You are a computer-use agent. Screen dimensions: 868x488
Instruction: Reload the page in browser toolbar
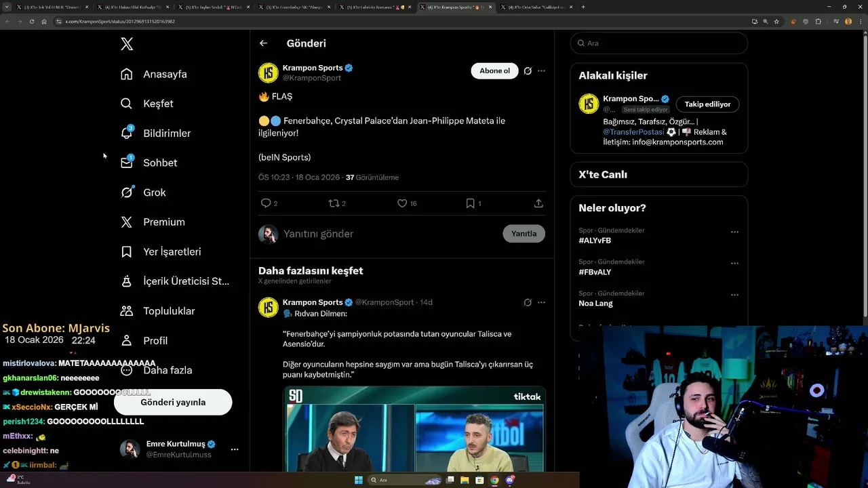[31, 22]
